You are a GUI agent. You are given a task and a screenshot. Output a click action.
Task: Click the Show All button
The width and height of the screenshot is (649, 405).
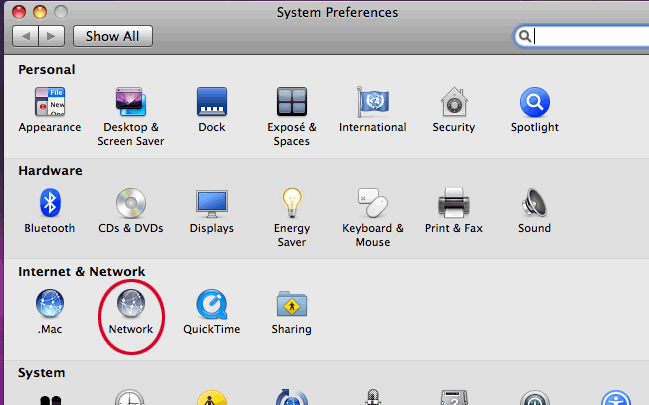pyautogui.click(x=118, y=36)
